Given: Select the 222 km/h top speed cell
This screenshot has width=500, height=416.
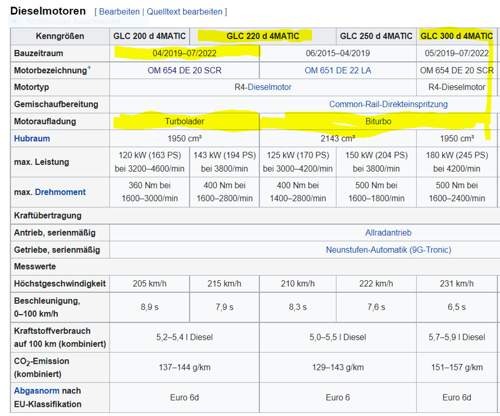Looking at the screenshot, I should coord(376,284).
